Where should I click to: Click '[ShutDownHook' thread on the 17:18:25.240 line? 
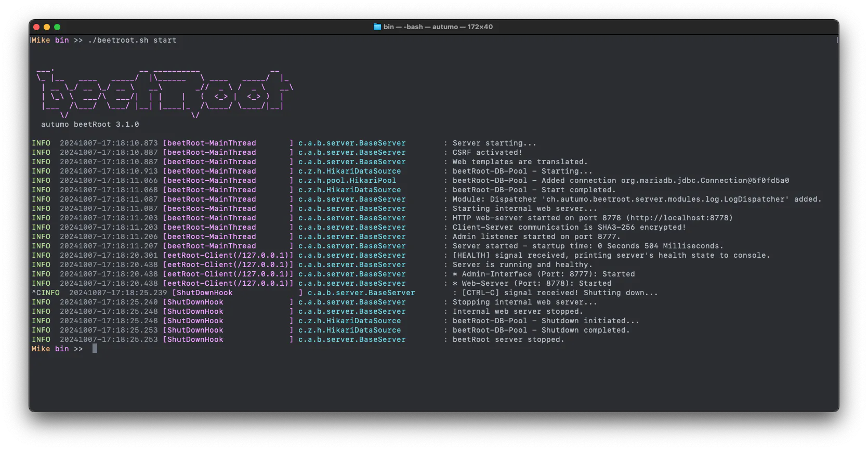[x=193, y=302]
